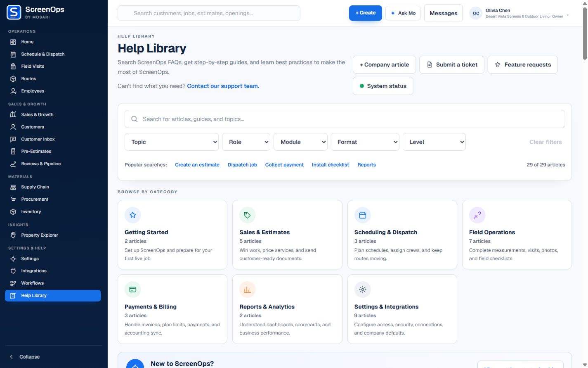Click the + Company article button
This screenshot has height=368, width=588.
[384, 65]
